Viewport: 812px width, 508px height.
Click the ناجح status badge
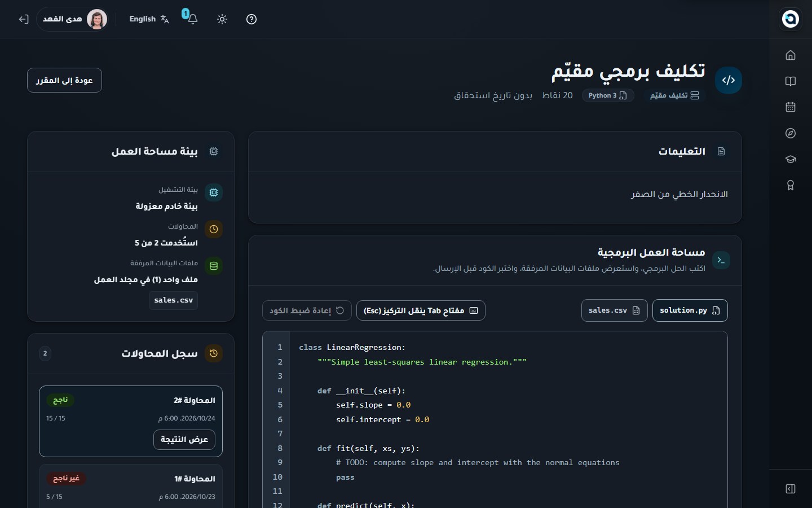[x=60, y=400]
